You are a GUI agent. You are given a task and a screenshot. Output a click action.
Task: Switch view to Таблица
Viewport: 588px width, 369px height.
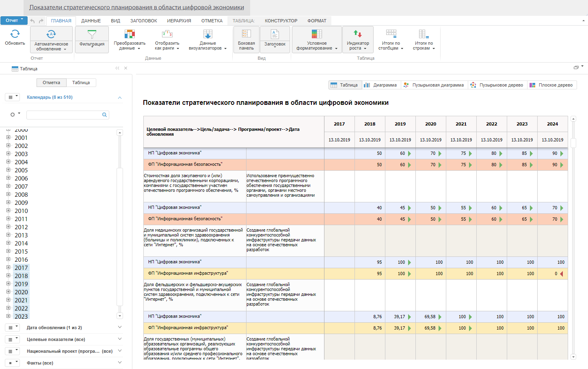(x=345, y=85)
